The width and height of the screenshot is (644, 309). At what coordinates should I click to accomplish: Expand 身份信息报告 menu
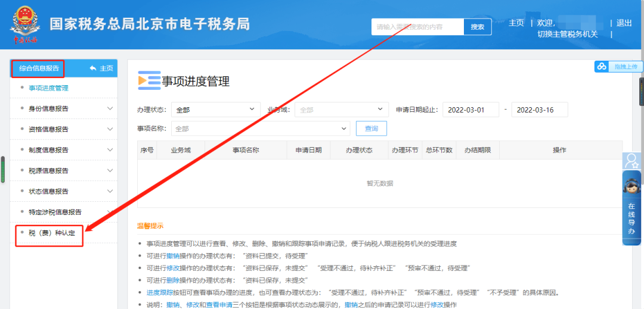coord(64,108)
